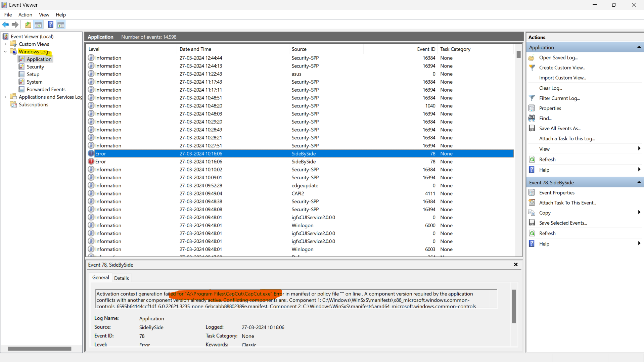The width and height of the screenshot is (644, 362).
Task: Click the Attach Task To This Event icon
Action: 532,202
